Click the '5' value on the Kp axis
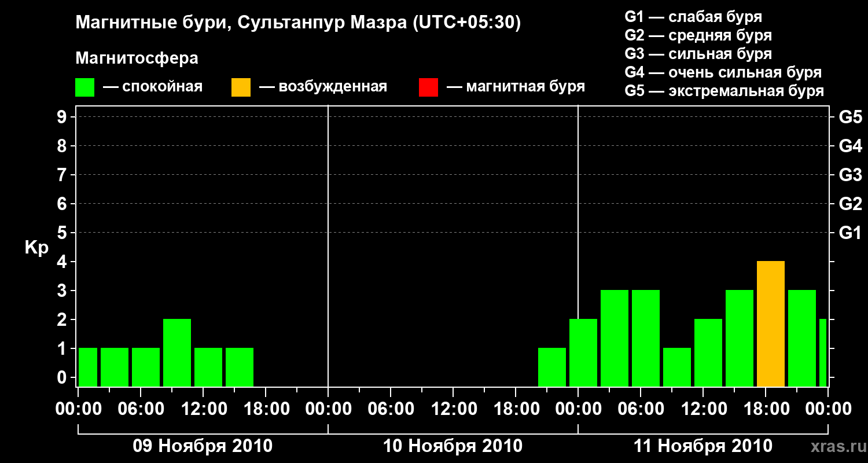The image size is (868, 463). click(63, 233)
